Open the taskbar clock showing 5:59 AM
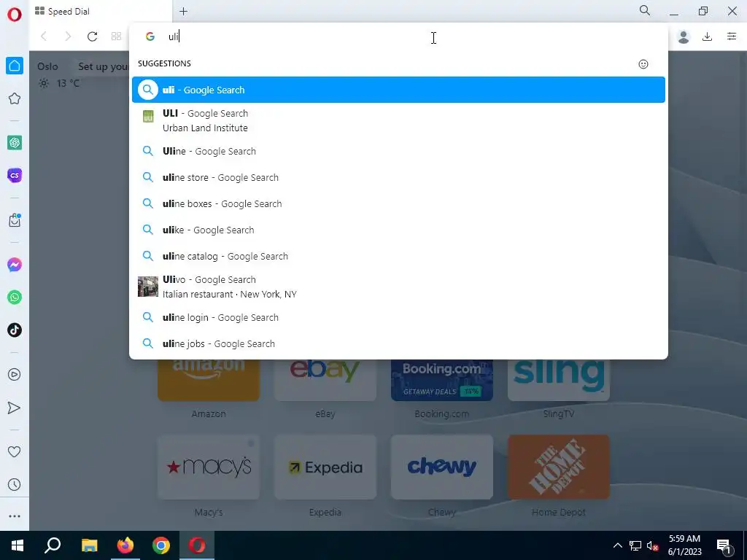Image resolution: width=747 pixels, height=560 pixels. pos(684,545)
